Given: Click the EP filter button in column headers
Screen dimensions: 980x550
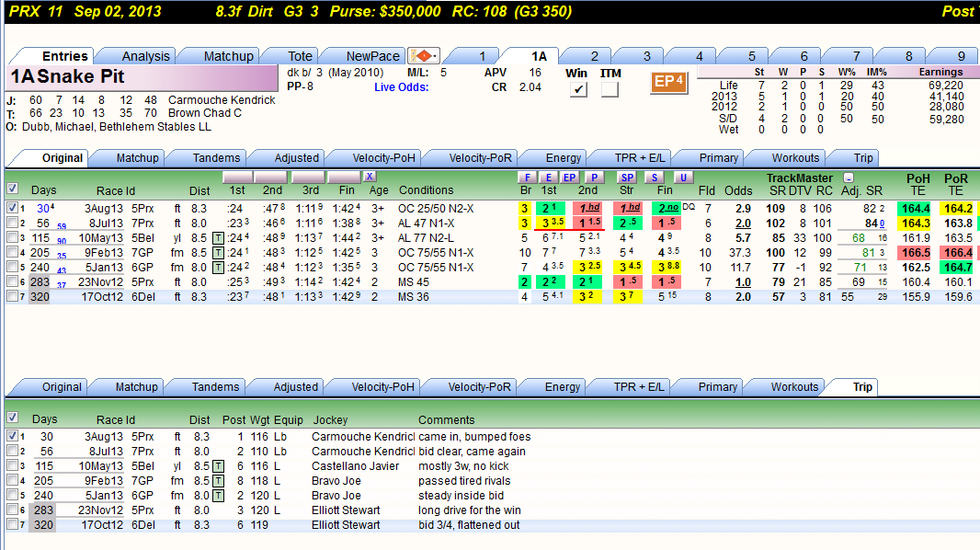Looking at the screenshot, I should pos(569,178).
